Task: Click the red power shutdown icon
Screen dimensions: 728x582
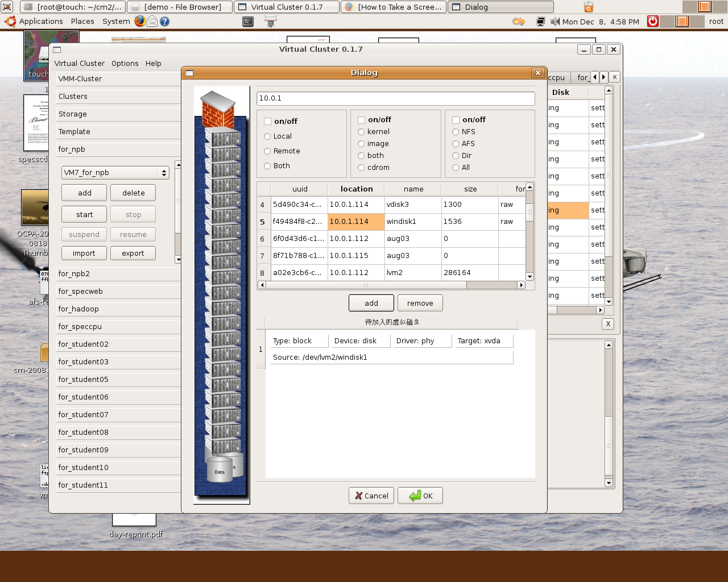Action: (653, 22)
